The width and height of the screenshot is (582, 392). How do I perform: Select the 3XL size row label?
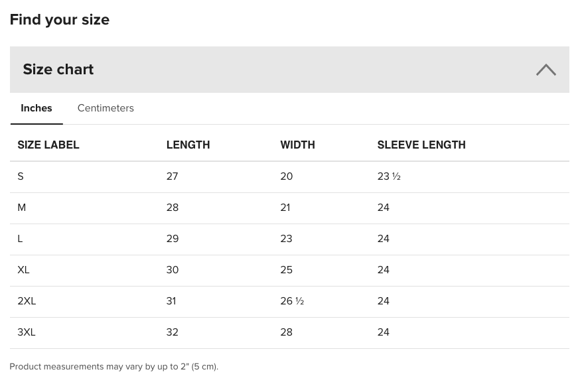(x=27, y=332)
